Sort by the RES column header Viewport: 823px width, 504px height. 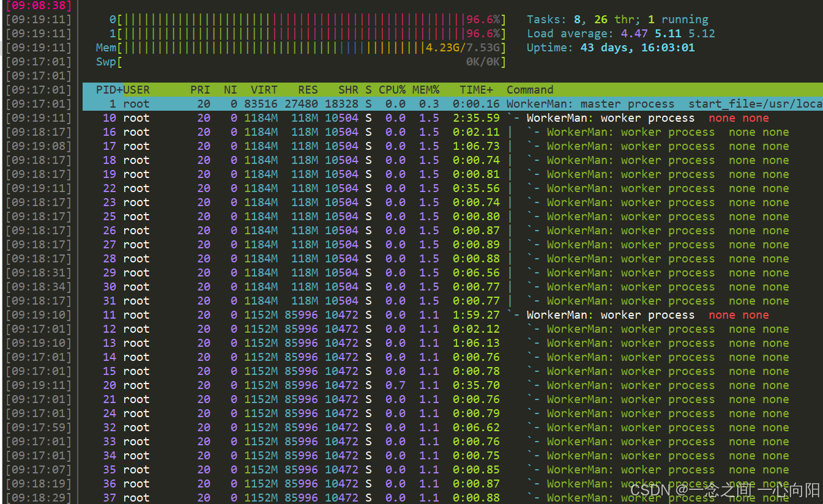pos(308,90)
